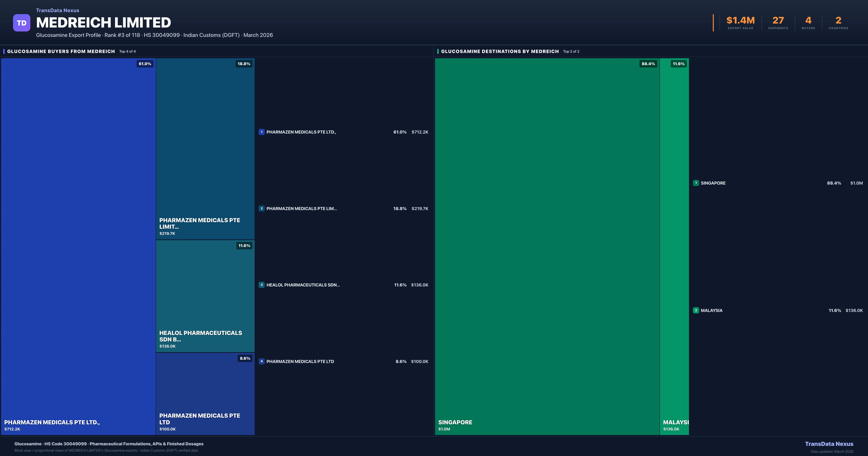The image size is (868, 456).
Task: Open Glucosamine Buyers From Medreich section header
Action: click(61, 51)
